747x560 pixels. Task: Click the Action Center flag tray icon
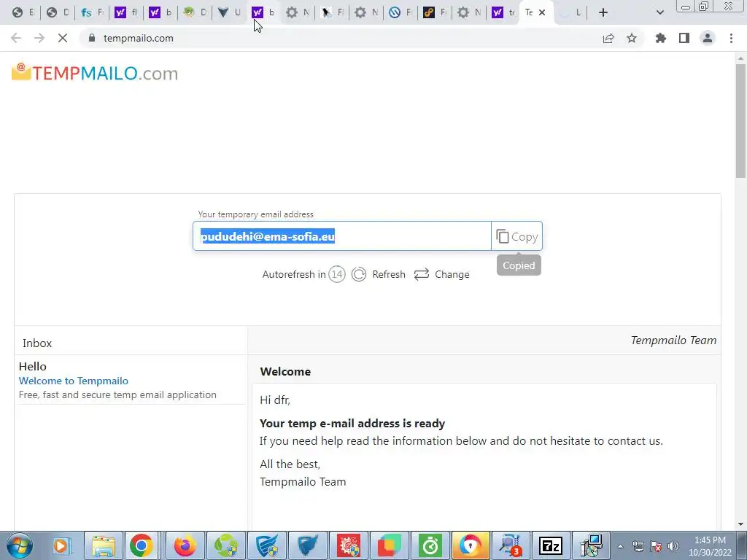click(x=656, y=546)
